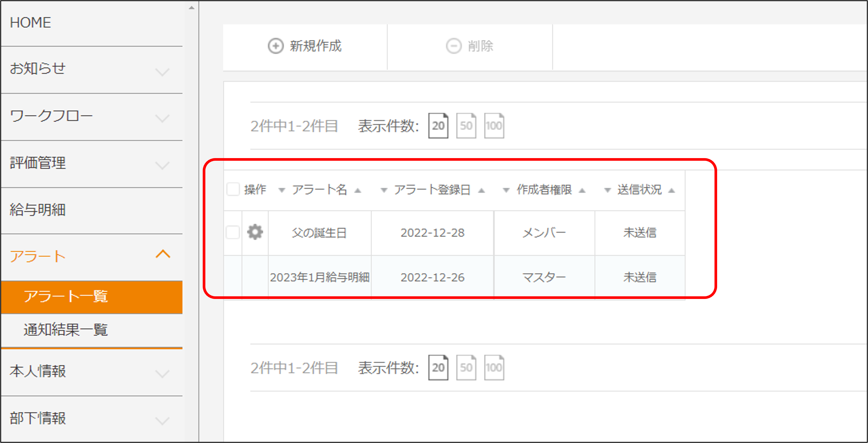Viewport: 868px width, 443px height.
Task: Select bottom 50 items per page icon
Action: click(466, 367)
